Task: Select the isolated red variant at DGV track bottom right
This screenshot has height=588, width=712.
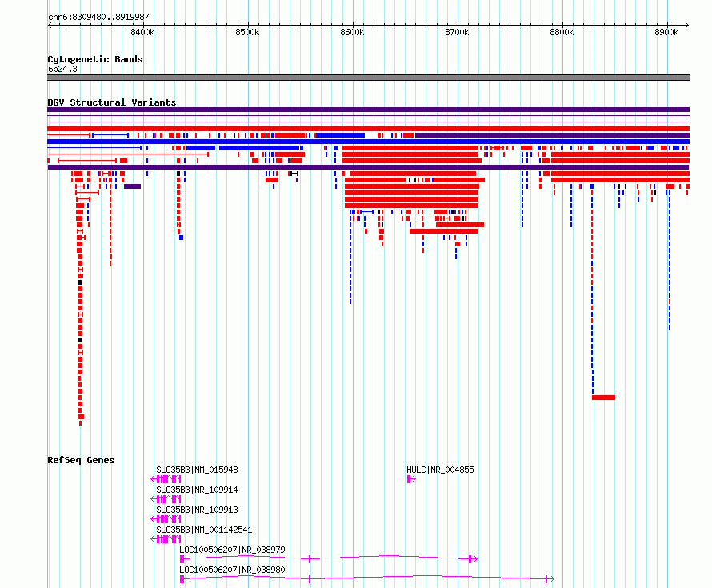Action: (x=603, y=398)
